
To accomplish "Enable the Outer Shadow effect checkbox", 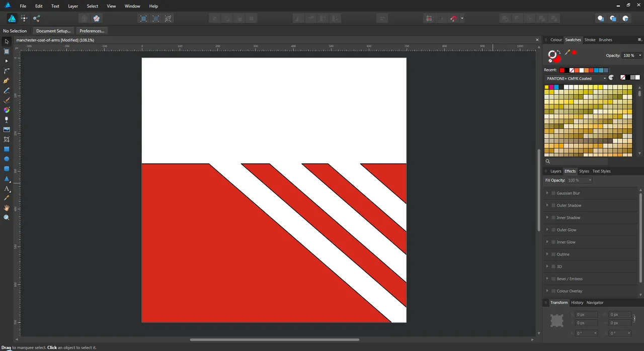I will click(553, 205).
